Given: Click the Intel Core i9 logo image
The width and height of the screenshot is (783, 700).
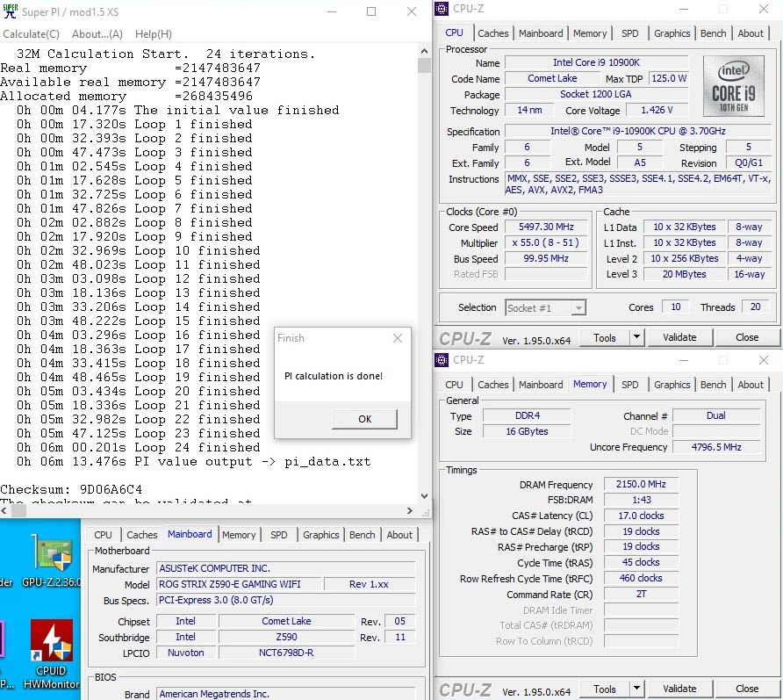Looking at the screenshot, I should pos(733,86).
